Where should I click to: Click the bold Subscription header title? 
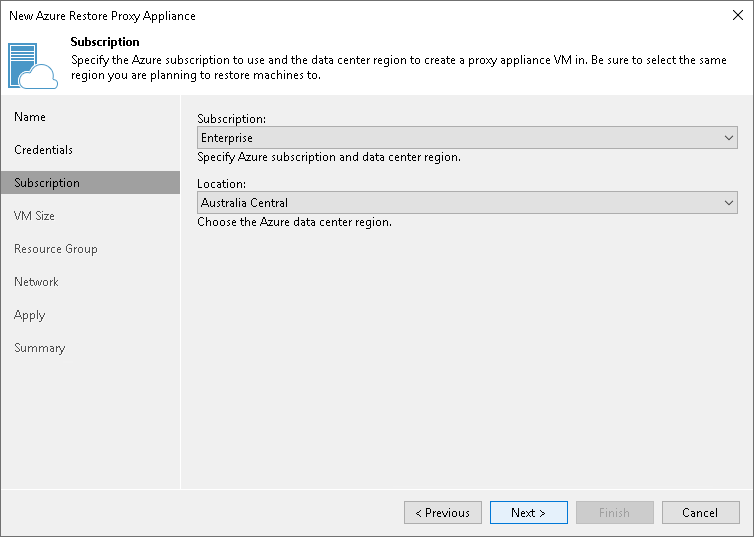click(105, 42)
